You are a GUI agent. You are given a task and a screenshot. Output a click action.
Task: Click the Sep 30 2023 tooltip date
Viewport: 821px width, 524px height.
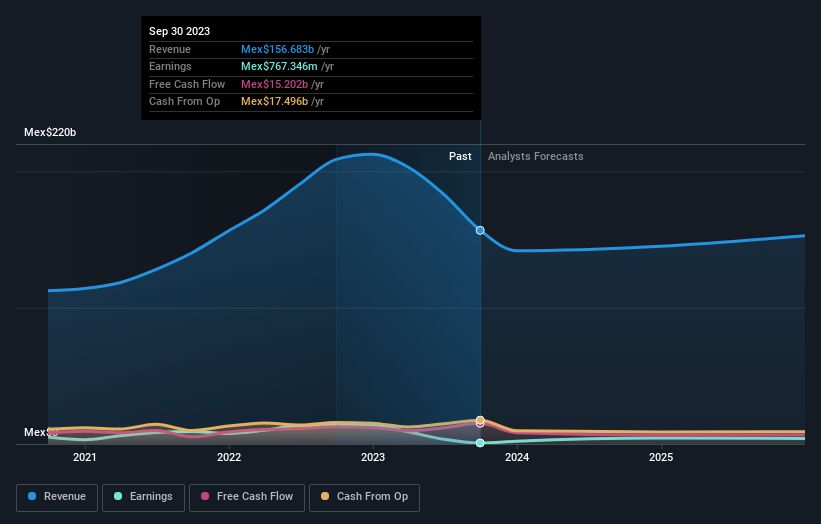(180, 31)
